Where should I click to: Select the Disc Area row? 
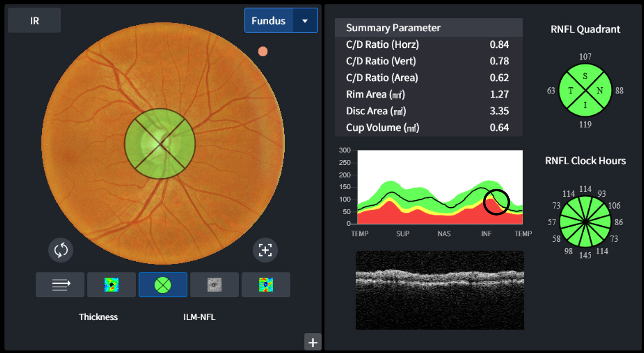pyautogui.click(x=429, y=111)
